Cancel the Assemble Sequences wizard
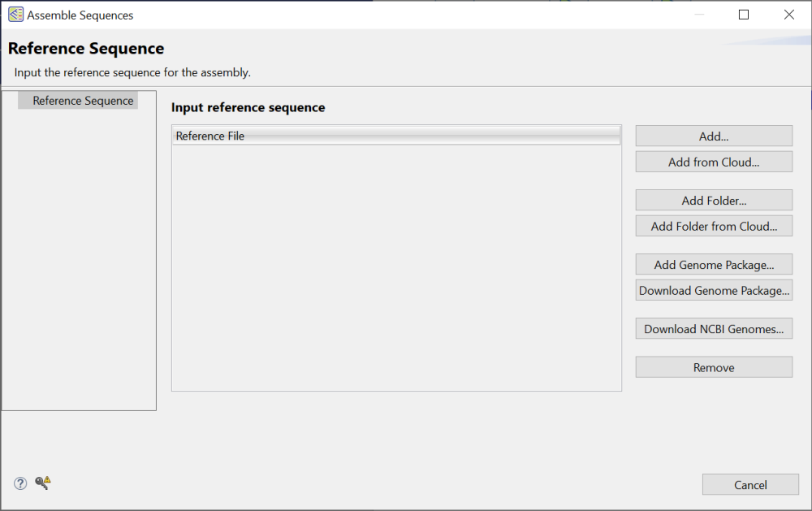The width and height of the screenshot is (812, 511). point(749,484)
